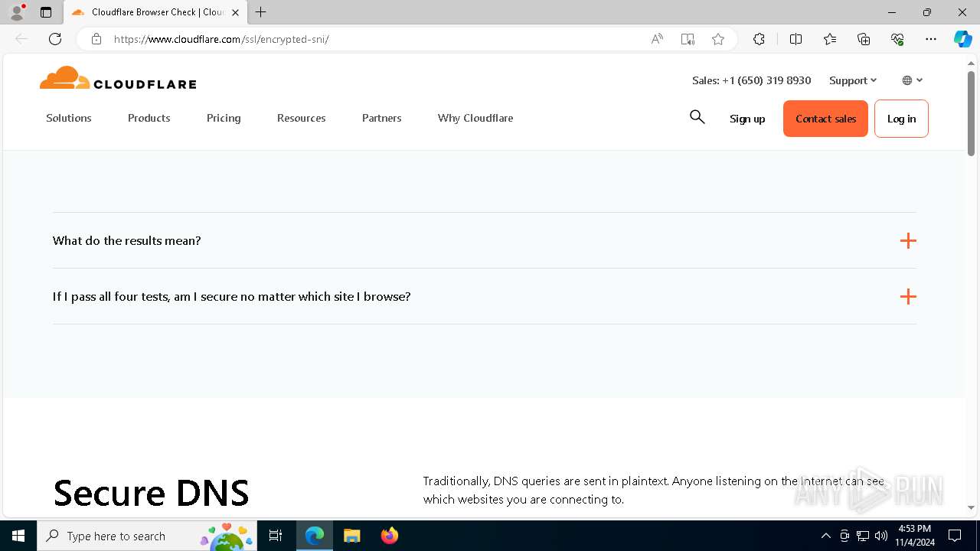The width and height of the screenshot is (980, 551).
Task: Open the language globe selector
Action: coord(912,80)
